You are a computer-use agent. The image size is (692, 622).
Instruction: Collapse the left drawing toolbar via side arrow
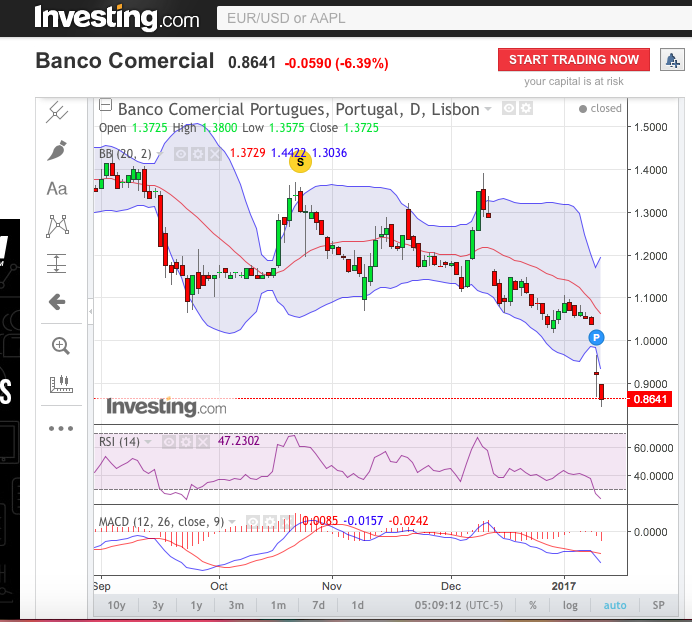pos(90,311)
